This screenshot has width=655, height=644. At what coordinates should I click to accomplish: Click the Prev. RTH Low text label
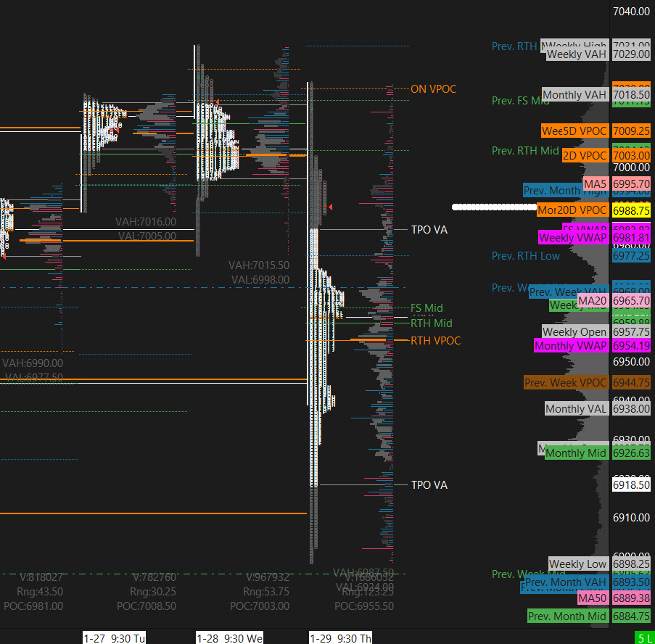(x=525, y=255)
